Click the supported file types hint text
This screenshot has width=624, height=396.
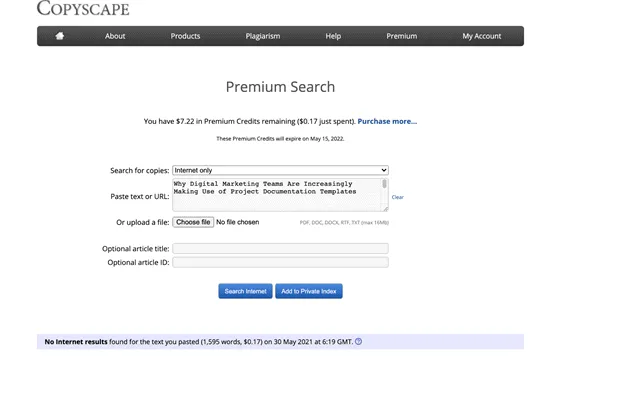[x=344, y=222]
